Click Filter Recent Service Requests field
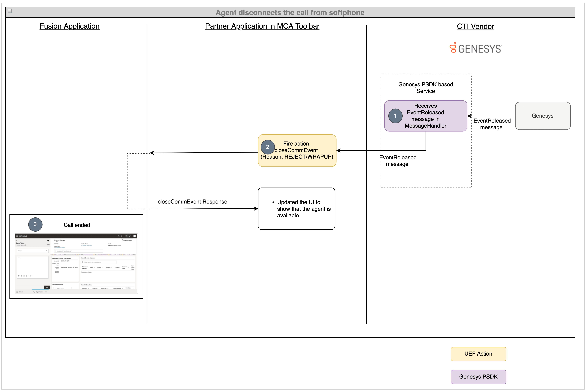The image size is (587, 392). 99,262
